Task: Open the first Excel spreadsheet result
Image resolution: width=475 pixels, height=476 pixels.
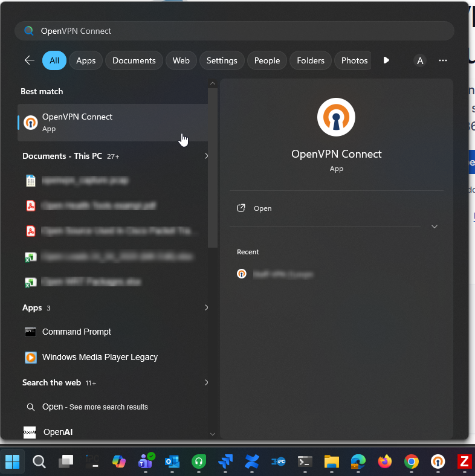Action: point(112,257)
